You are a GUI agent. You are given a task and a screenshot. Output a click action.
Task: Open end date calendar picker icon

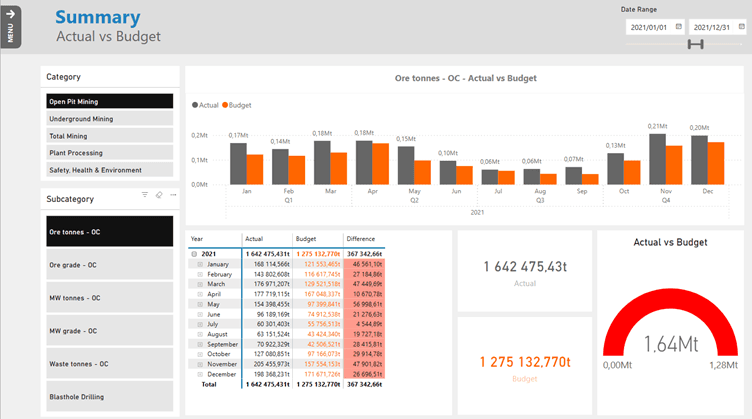(x=741, y=27)
